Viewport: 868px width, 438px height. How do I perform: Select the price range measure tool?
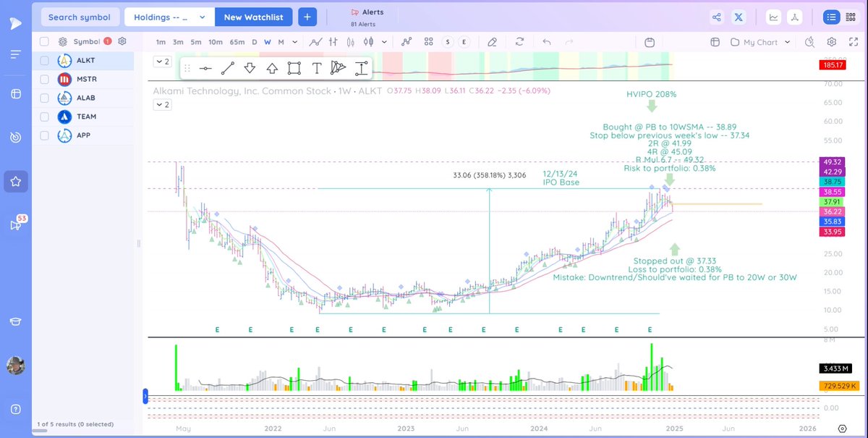coord(361,68)
